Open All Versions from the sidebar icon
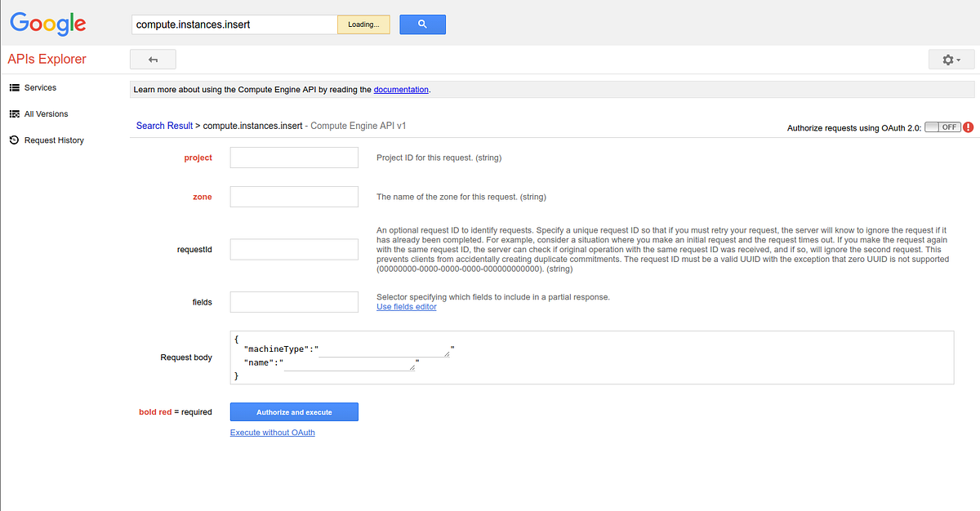The image size is (980, 511). [x=13, y=113]
